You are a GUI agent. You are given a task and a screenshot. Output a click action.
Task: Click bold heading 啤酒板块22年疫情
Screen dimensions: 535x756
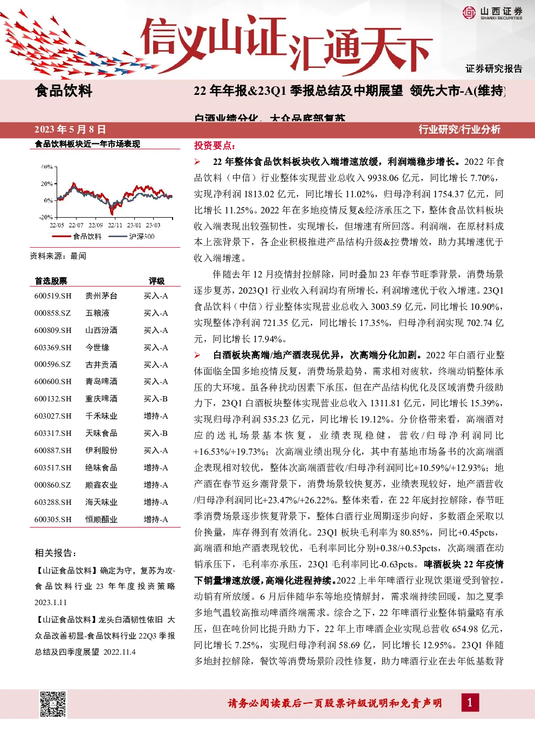(464, 564)
